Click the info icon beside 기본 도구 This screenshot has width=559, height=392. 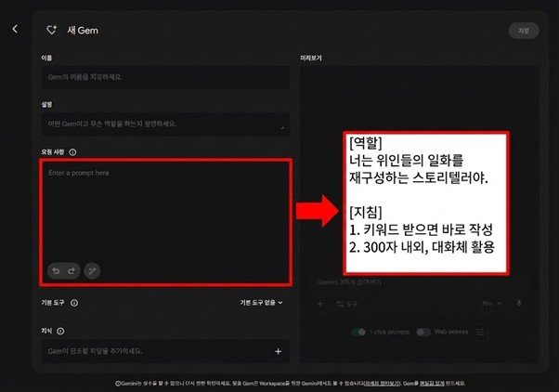click(x=74, y=303)
